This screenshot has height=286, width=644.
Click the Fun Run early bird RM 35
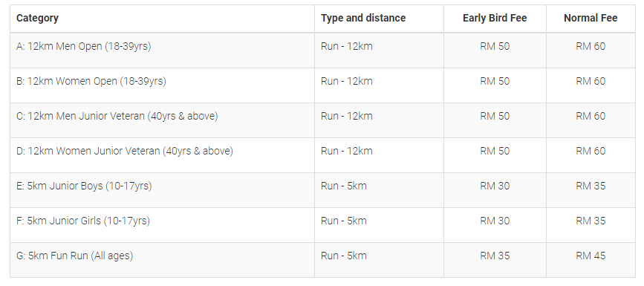[495, 256]
